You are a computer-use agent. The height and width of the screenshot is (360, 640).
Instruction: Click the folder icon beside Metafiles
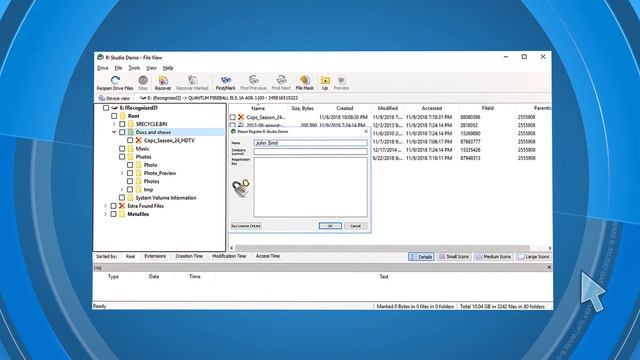(x=122, y=214)
